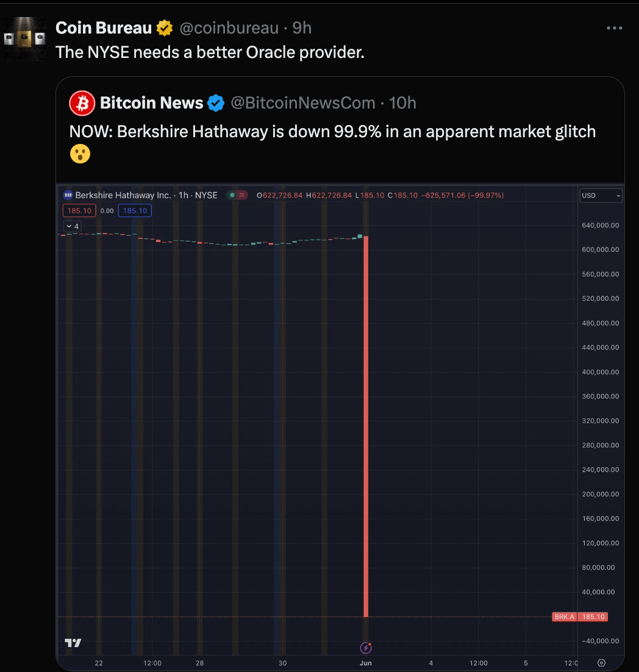Click the BRK.A 185.10 price label

pyautogui.click(x=579, y=617)
